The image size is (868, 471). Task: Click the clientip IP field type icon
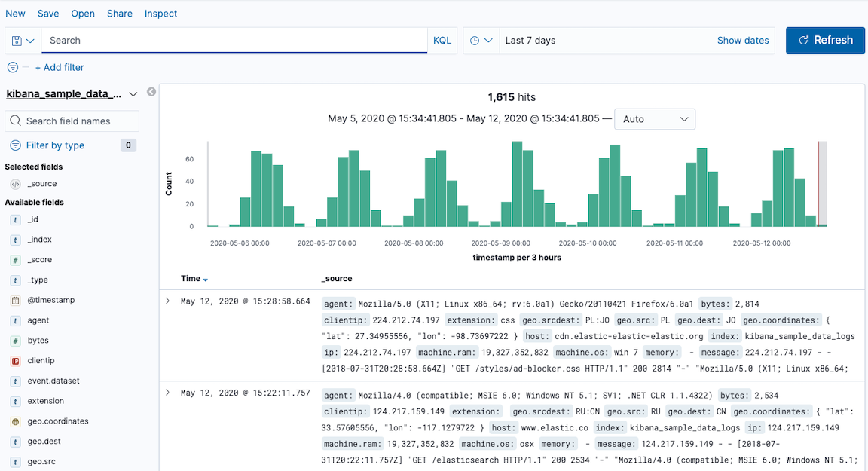(15, 361)
